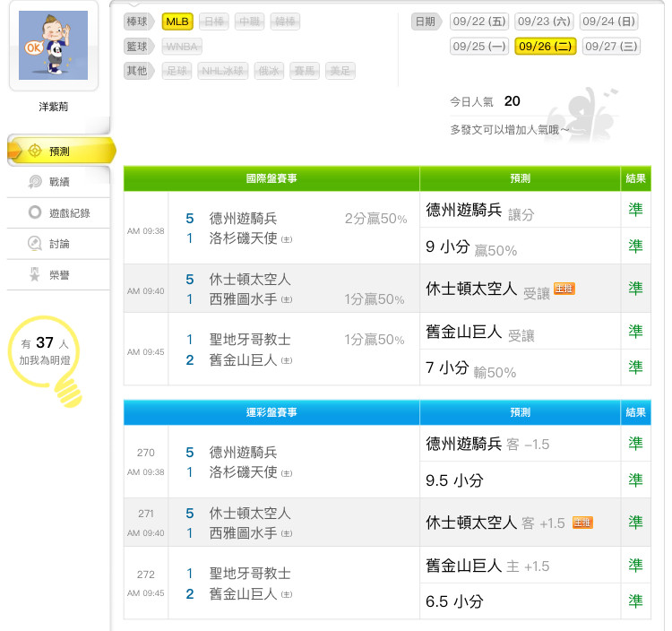Select the 韓棒 league filter
Image resolution: width=672 pixels, height=631 pixels.
pos(285,22)
